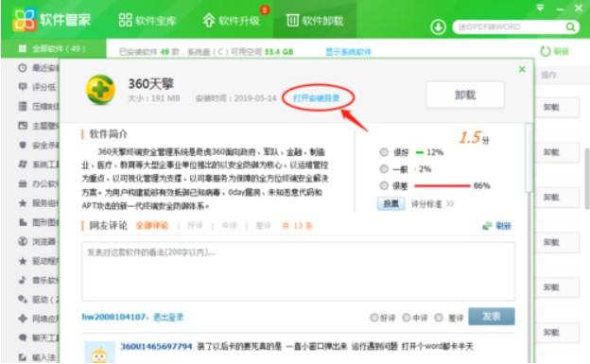Expand 评分标准 >> details
This screenshot has width=590, height=364.
coord(432,204)
